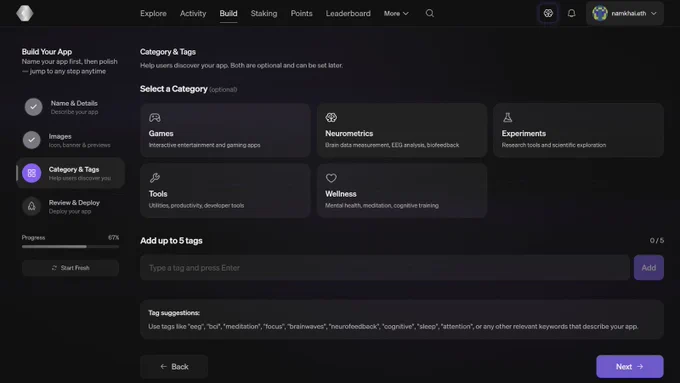Focus the tag input field
Screen dimensions: 680x383
pyautogui.click(x=385, y=268)
